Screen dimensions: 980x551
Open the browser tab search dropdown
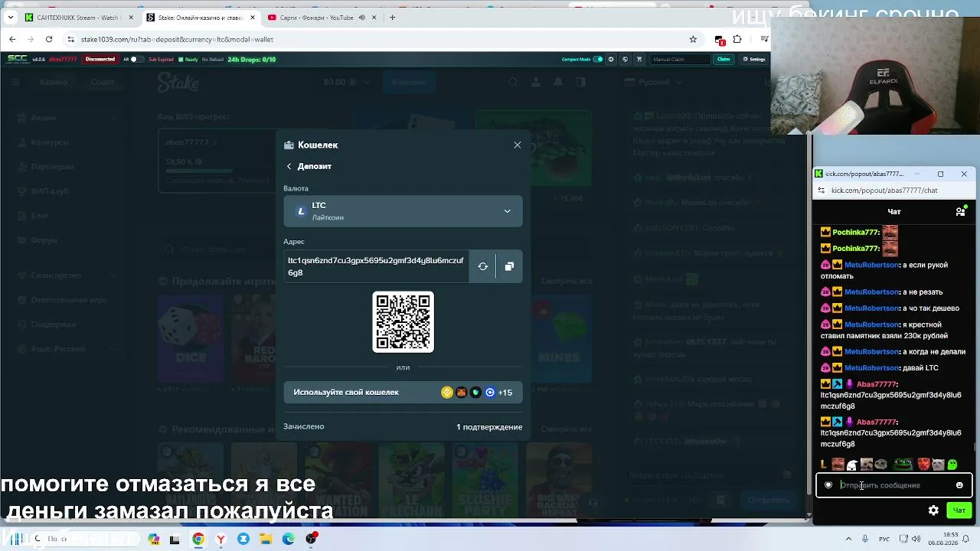coord(10,18)
